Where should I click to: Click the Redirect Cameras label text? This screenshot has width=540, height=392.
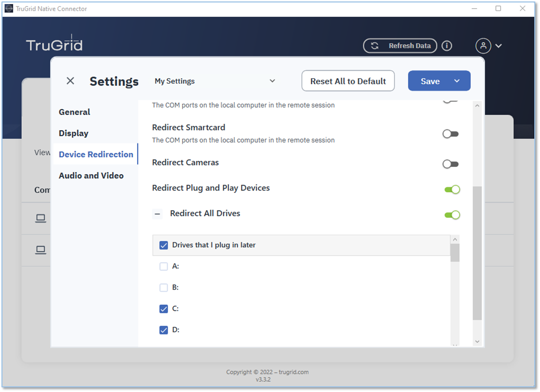185,162
